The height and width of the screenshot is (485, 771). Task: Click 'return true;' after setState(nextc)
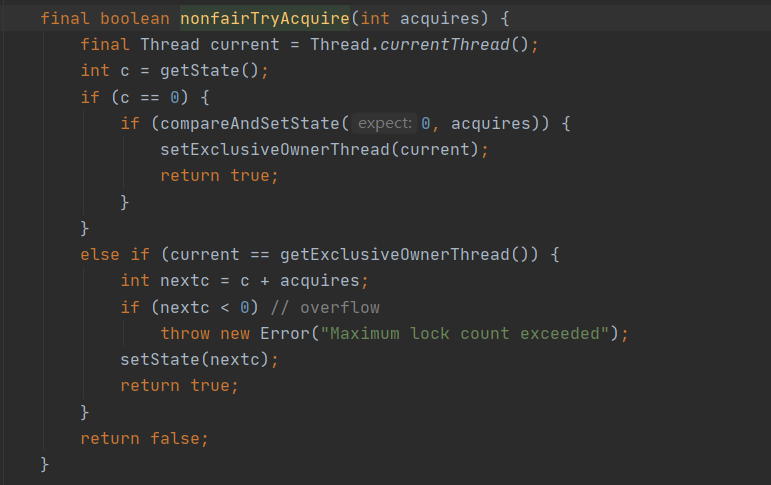click(x=179, y=386)
